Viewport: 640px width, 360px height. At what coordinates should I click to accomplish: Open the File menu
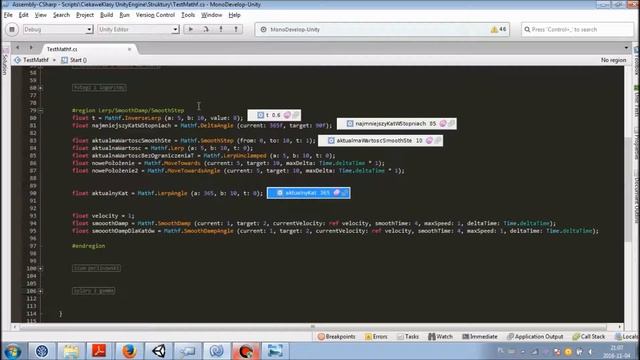coord(8,15)
